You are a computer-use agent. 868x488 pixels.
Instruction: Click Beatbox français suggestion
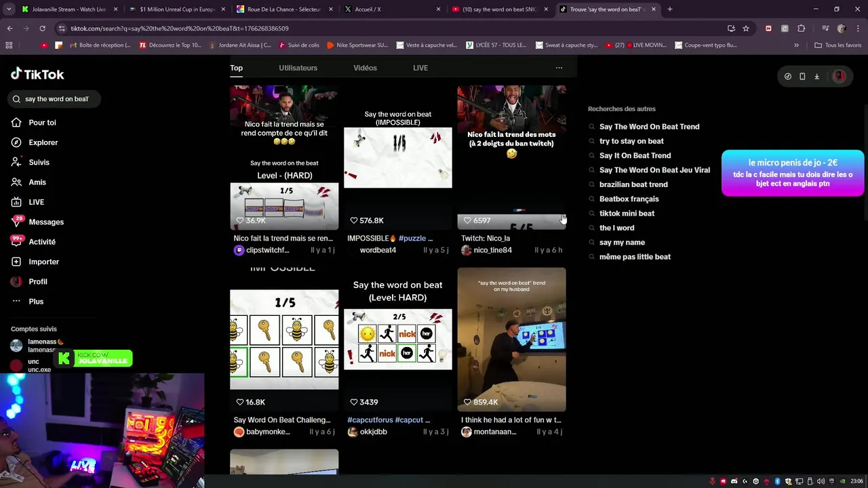coord(629,199)
